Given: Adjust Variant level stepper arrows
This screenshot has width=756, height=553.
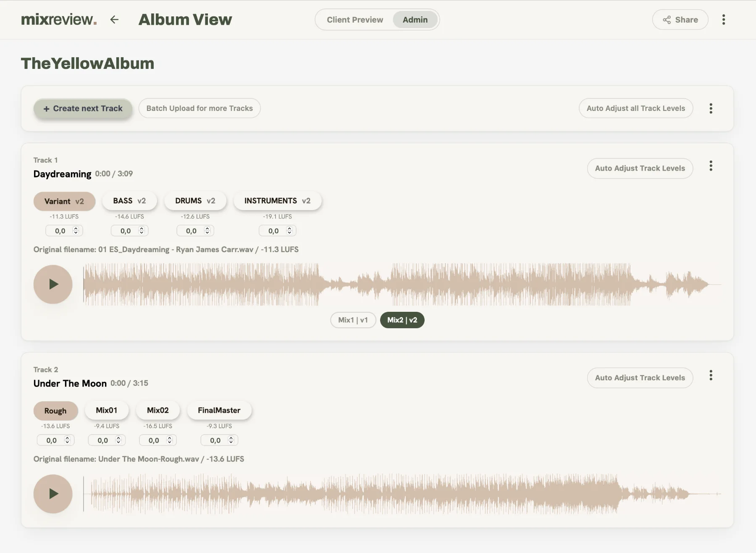Looking at the screenshot, I should [76, 231].
